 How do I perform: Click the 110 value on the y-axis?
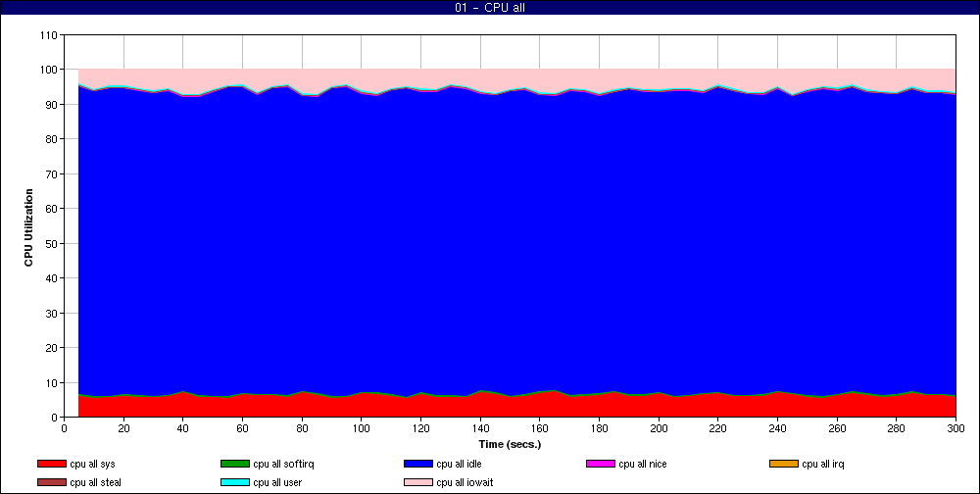pos(49,35)
